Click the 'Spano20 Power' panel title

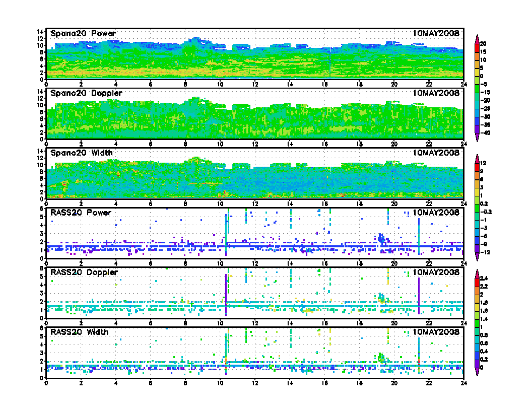pos(83,34)
